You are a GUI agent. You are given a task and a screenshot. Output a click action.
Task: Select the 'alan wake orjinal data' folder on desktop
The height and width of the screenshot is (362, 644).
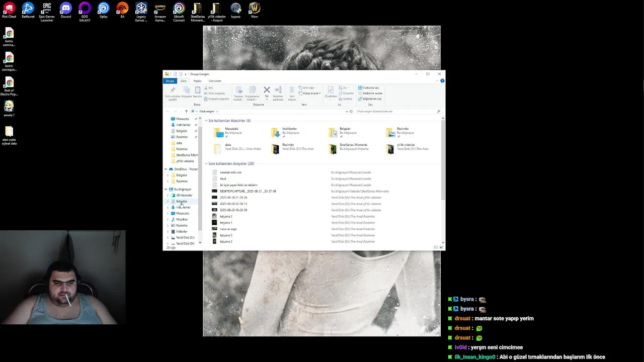coord(9,136)
